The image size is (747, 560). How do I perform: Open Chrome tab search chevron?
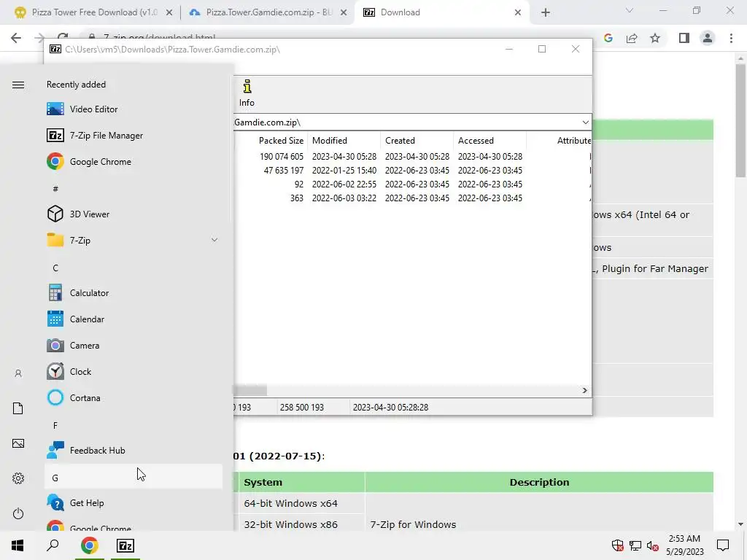click(x=630, y=10)
